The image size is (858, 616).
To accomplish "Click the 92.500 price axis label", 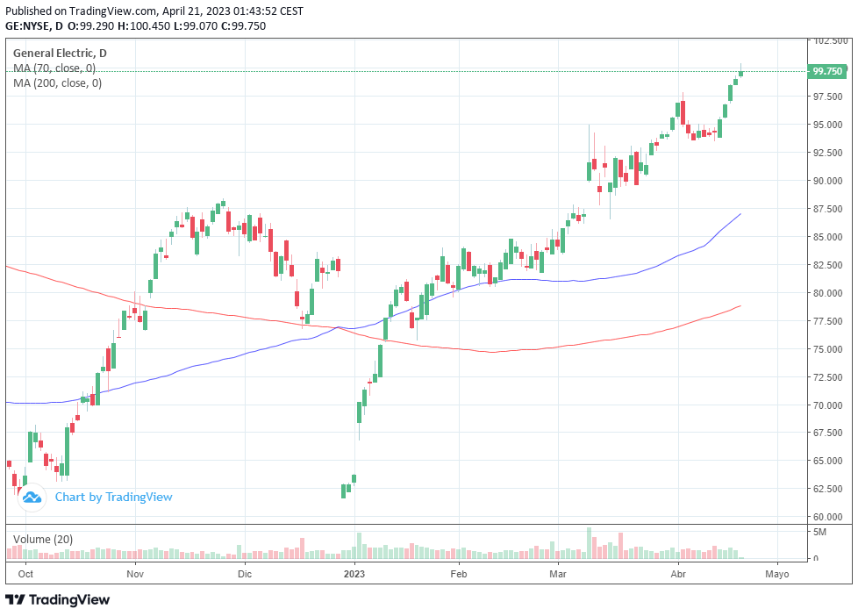I will point(827,152).
